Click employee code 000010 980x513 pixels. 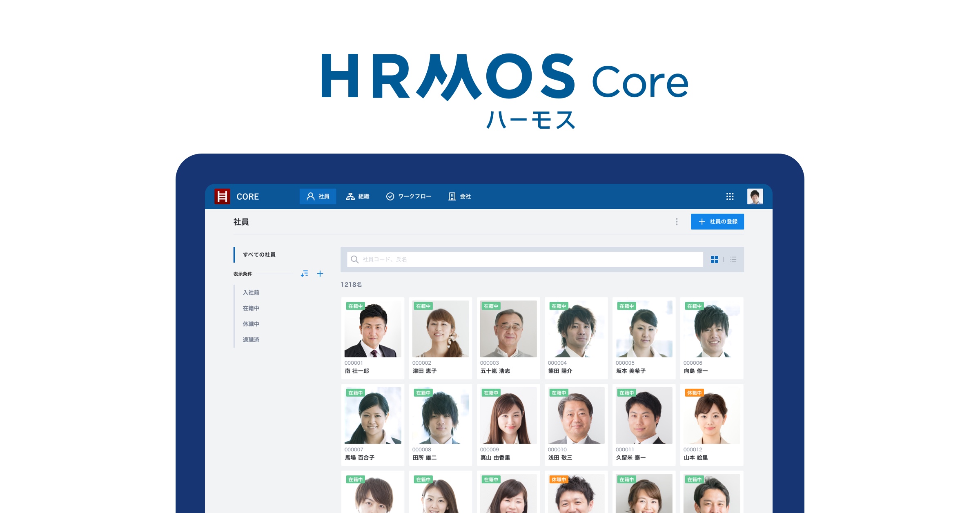[x=557, y=449]
